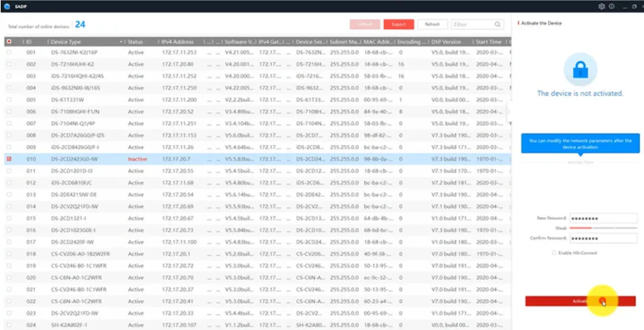Select device DS-2DE4215IW-DE
Image resolution: width=644 pixels, height=330 pixels.
point(74,195)
